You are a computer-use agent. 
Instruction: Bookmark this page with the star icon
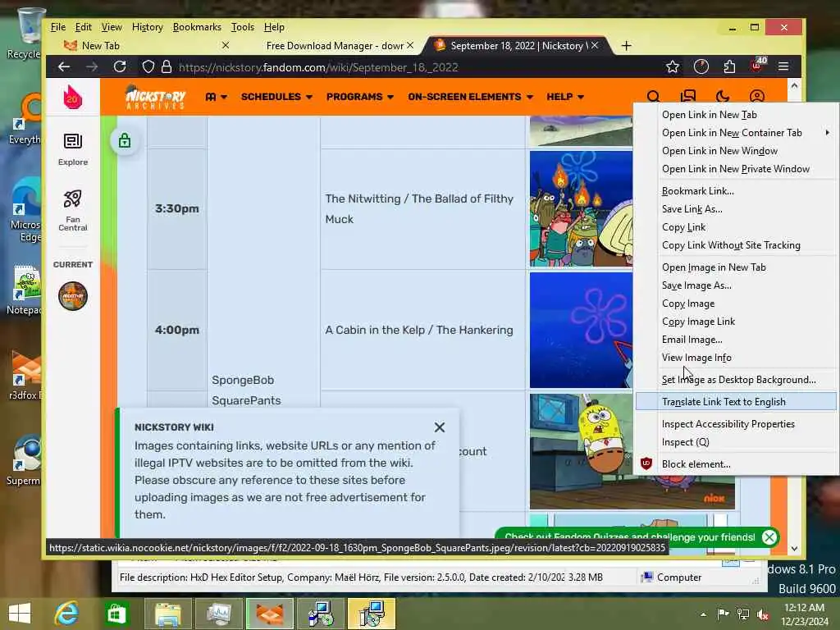pos(673,67)
